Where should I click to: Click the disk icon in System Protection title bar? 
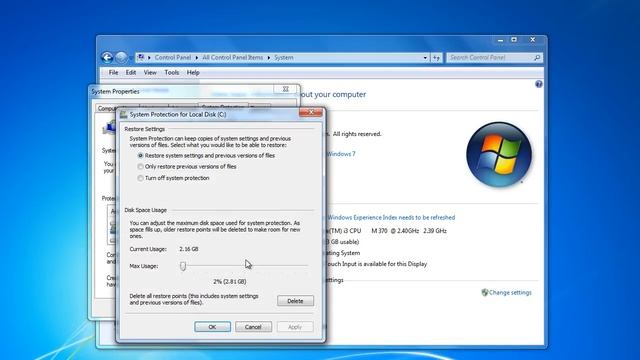[x=124, y=114]
